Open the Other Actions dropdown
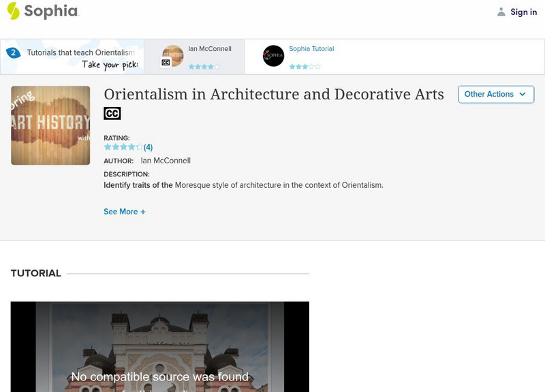This screenshot has width=545, height=392. pos(496,95)
